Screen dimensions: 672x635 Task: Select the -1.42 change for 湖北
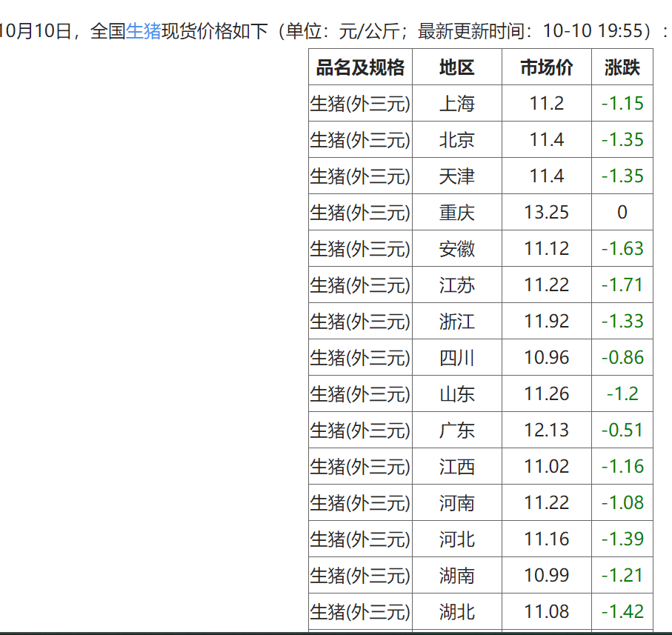click(x=622, y=612)
